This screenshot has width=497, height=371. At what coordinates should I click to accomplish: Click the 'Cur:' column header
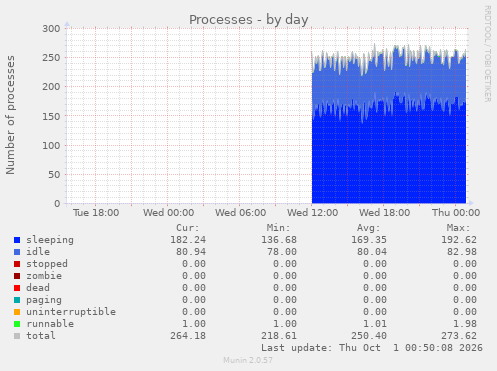pos(188,228)
